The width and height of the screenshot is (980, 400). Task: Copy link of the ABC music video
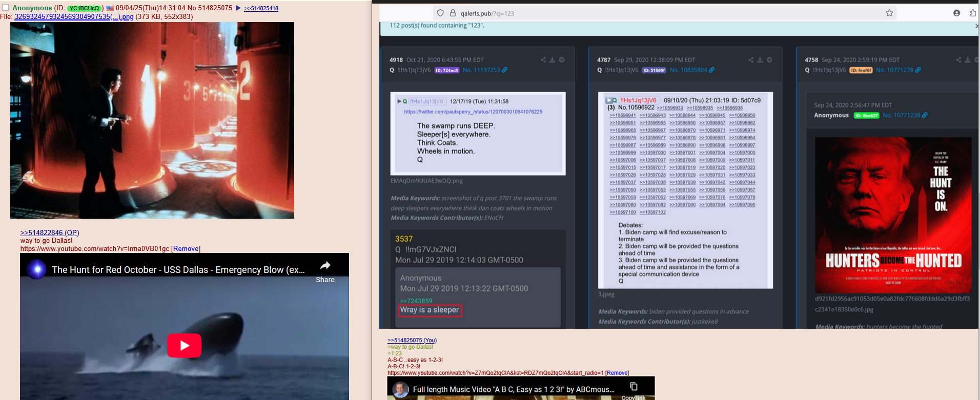(x=634, y=390)
